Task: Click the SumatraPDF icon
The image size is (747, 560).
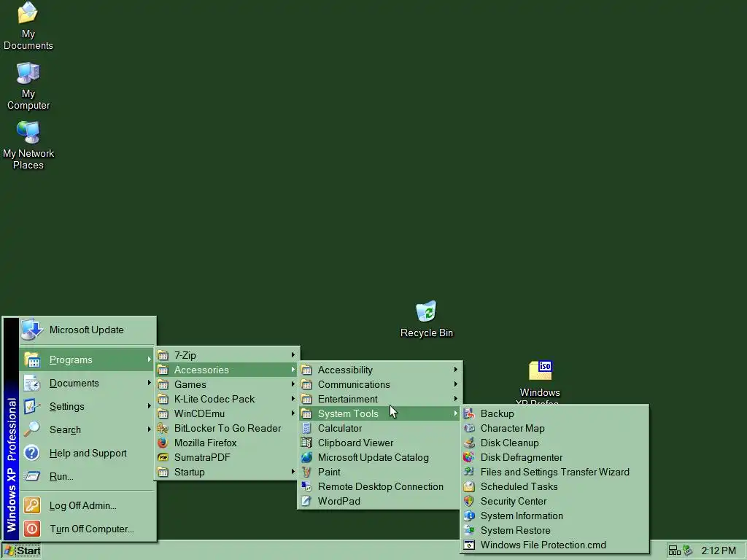Action: pos(163,457)
